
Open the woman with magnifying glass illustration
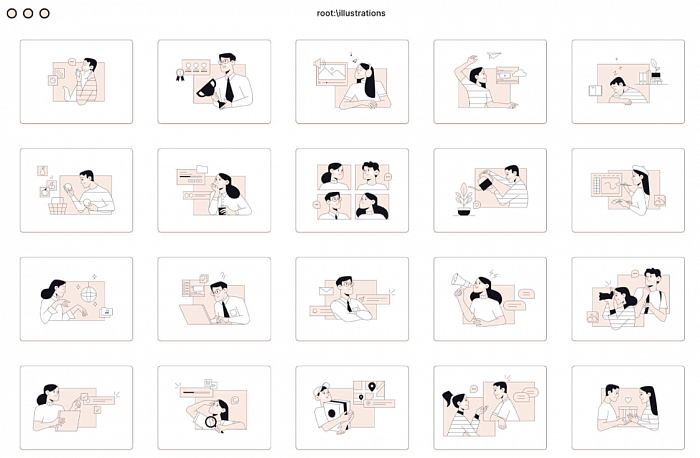coord(214,408)
